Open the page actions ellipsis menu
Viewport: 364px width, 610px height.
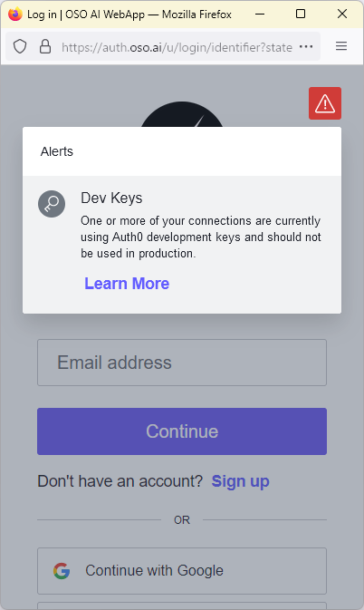point(306,47)
